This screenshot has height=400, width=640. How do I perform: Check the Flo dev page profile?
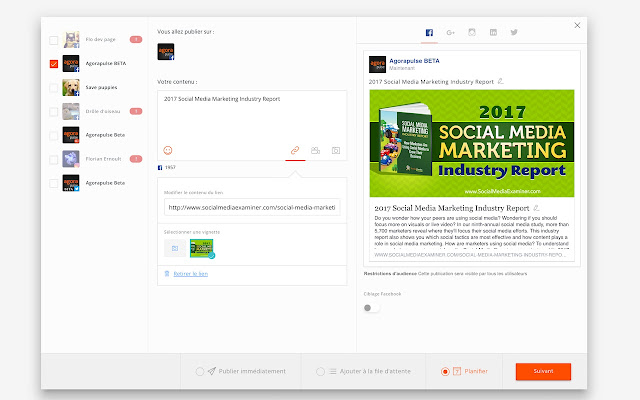pyautogui.click(x=53, y=40)
